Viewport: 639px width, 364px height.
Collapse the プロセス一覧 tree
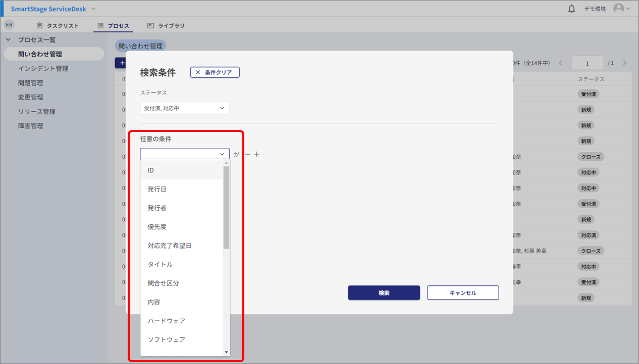tap(8, 39)
